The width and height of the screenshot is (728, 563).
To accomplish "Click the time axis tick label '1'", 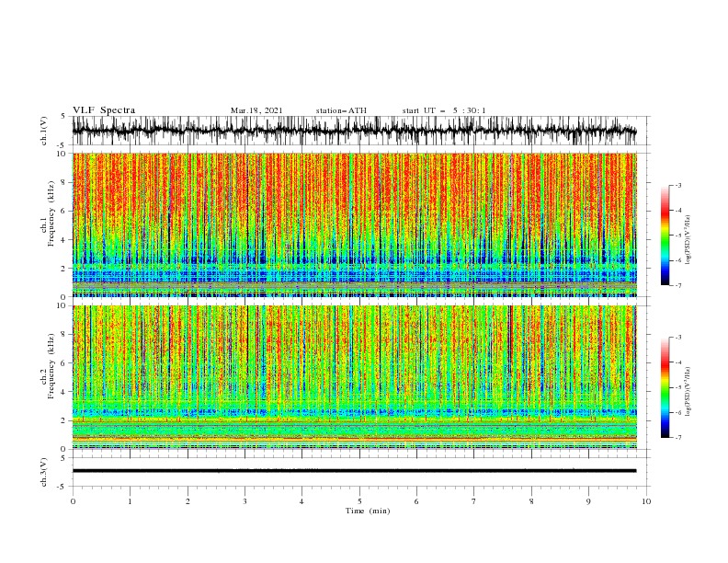I will click(x=130, y=501).
